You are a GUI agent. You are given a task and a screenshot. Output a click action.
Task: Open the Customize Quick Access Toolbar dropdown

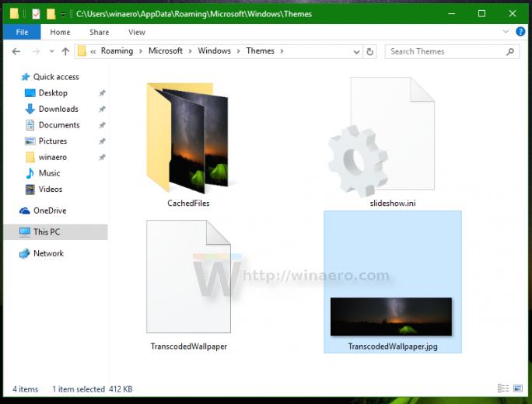pyautogui.click(x=63, y=14)
